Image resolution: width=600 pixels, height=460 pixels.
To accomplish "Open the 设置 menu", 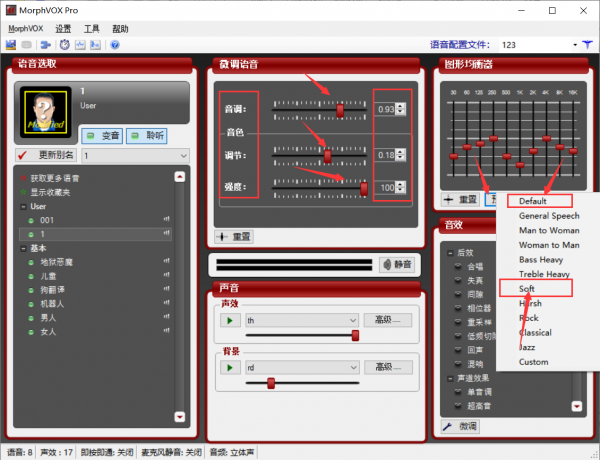I will pos(63,29).
